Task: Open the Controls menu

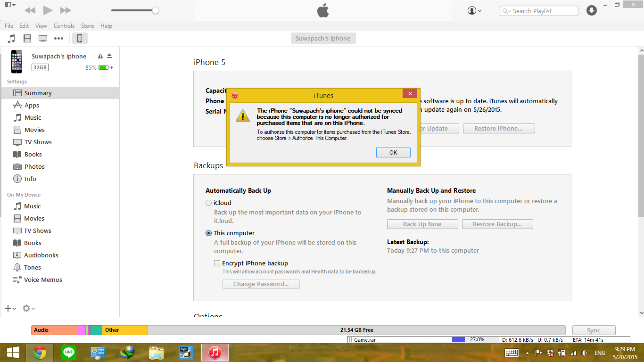Action: [64, 26]
